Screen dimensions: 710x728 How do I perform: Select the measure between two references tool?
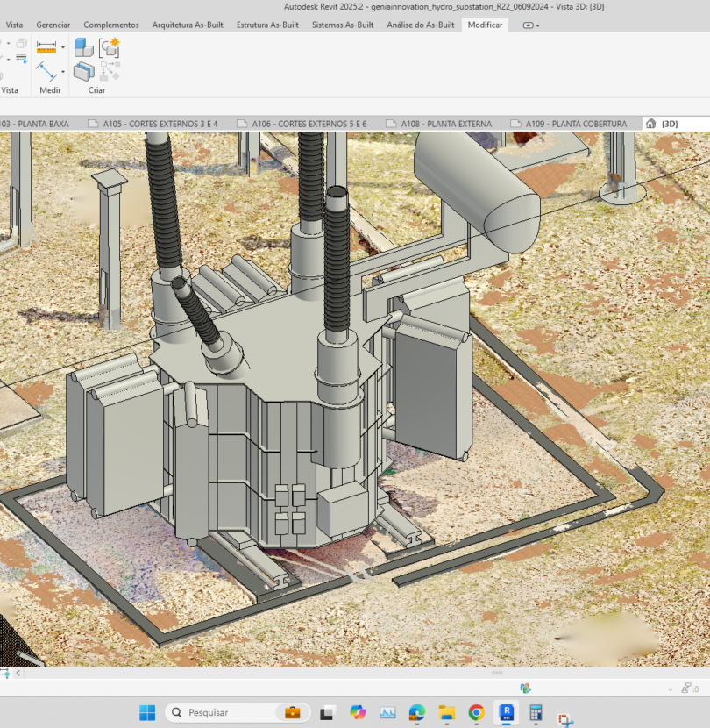click(46, 71)
